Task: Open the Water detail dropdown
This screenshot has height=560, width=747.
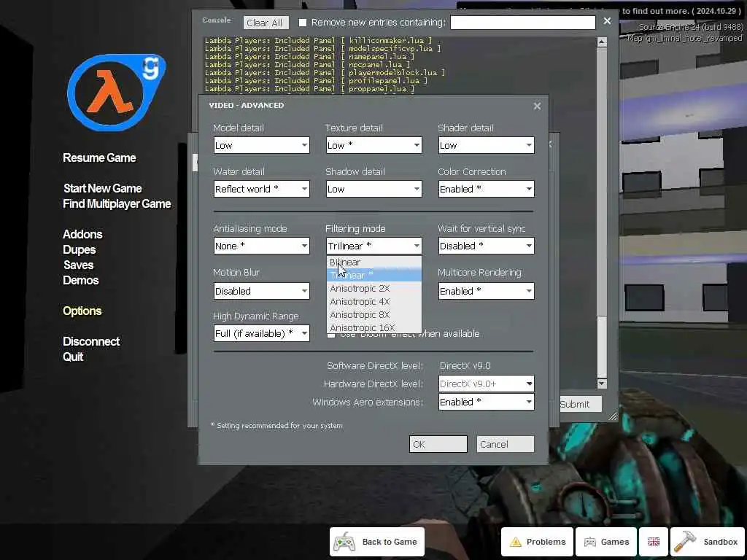Action: click(x=262, y=189)
